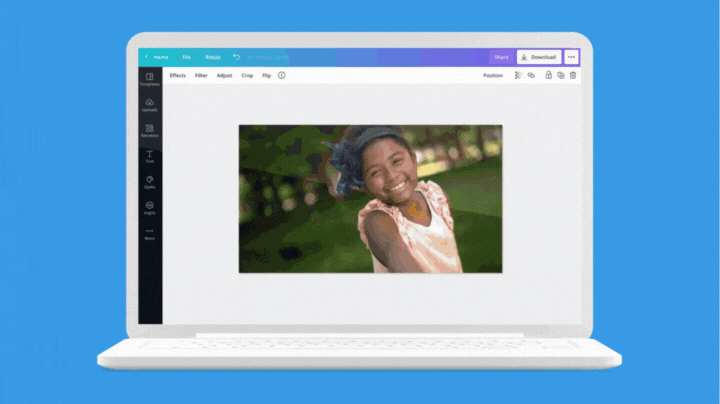The width and height of the screenshot is (720, 404).
Task: Open the transparency control
Action: tap(518, 75)
